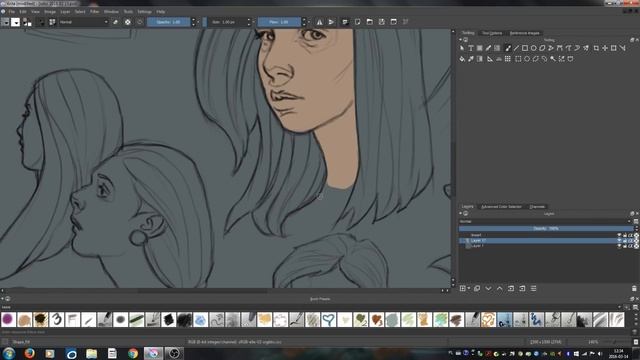The width and height of the screenshot is (640, 360).
Task: Select the Line tool in Toolbox
Action: [516, 48]
